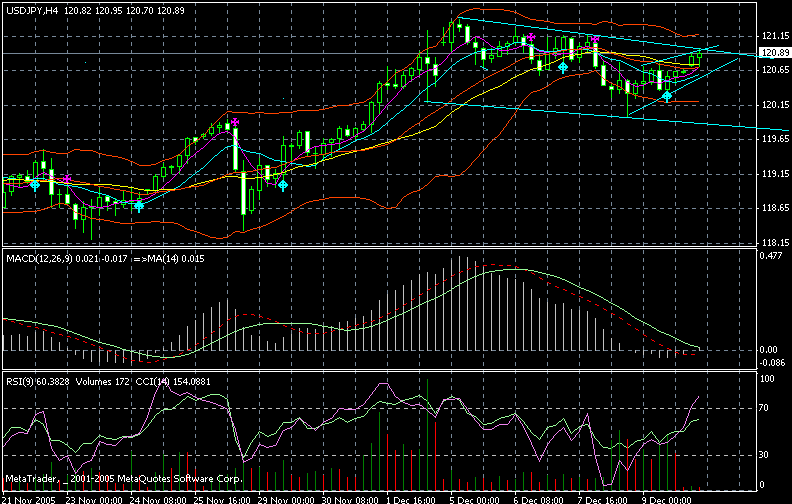This screenshot has width=792, height=504.
Task: Click the Volumes 172 label
Action: [103, 382]
